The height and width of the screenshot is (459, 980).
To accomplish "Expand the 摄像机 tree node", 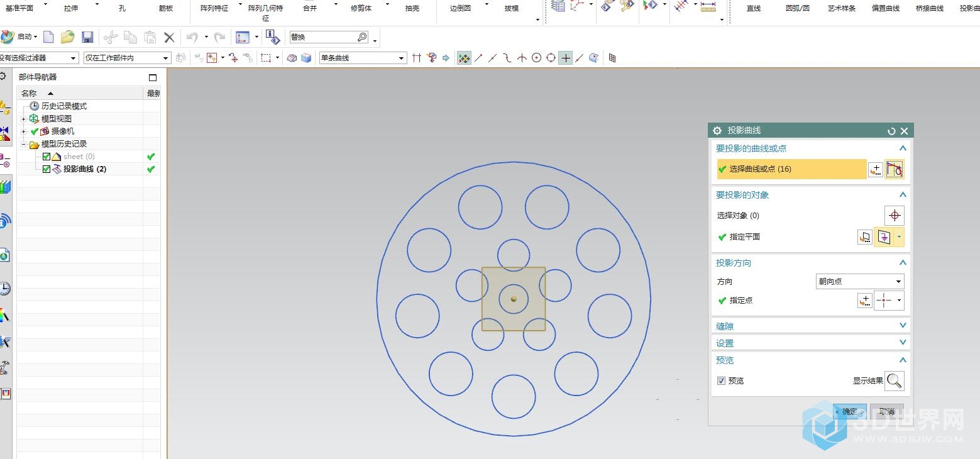I will 24,131.
